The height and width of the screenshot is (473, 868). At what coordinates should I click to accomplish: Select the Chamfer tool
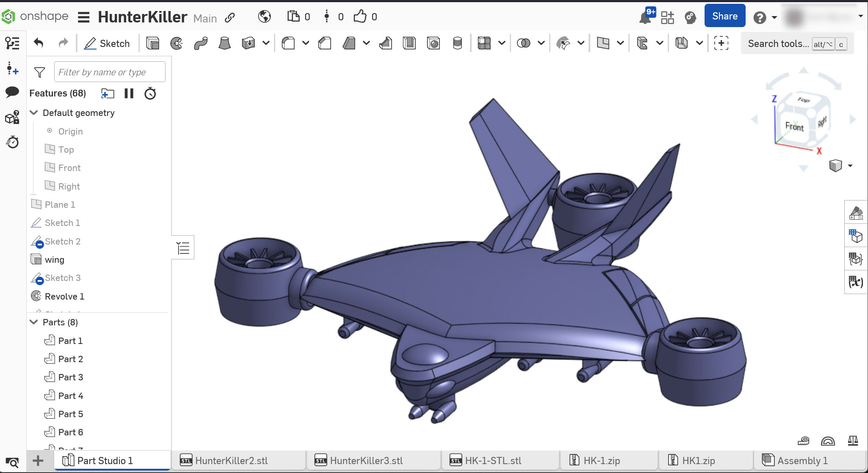325,43
